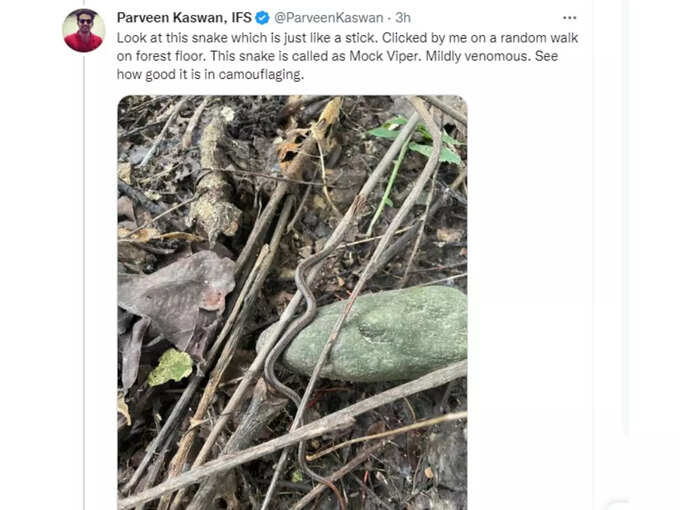
Task: Enlarge the snake camouflage photo
Action: coord(292,302)
